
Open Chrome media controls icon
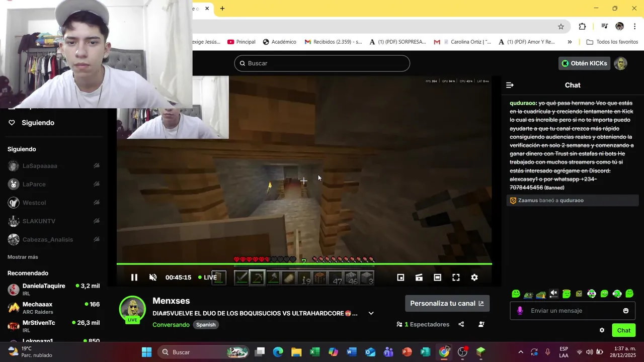tap(604, 26)
